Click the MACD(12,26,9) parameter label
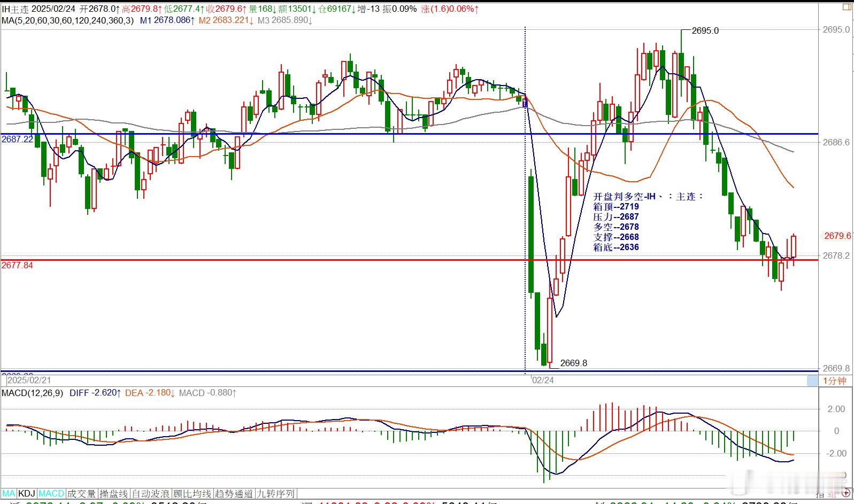Screen dimensions: 854x504 pyautogui.click(x=33, y=393)
